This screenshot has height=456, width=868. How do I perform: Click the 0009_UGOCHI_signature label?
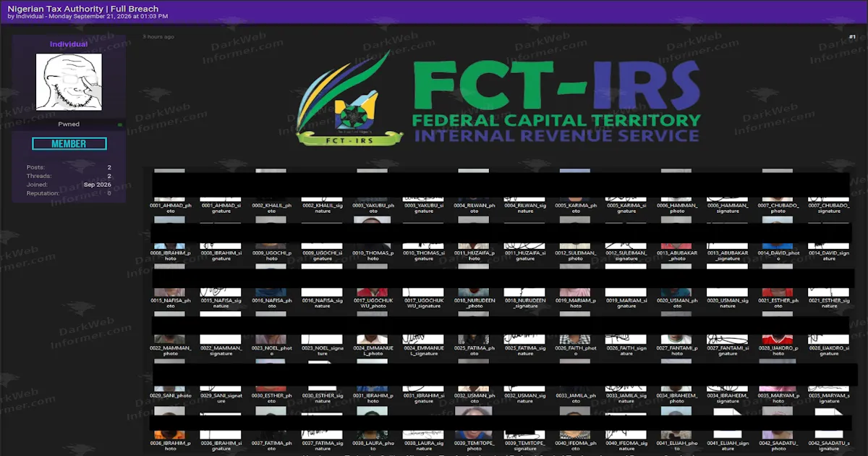323,256
